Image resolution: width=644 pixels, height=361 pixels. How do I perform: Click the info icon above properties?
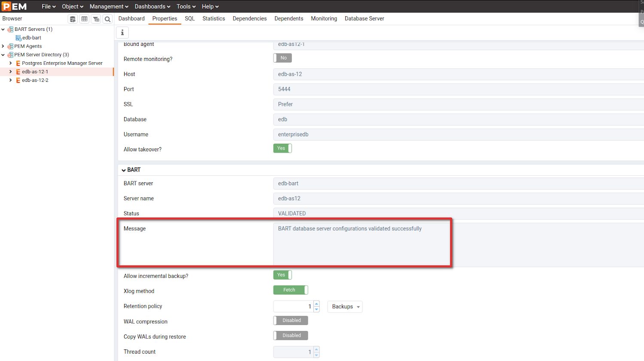coord(122,33)
